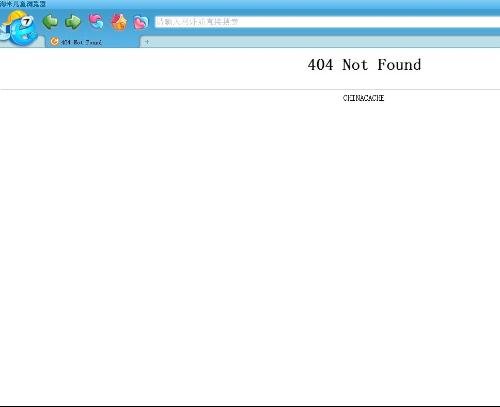Click the 404 Not Found heading text
The width and height of the screenshot is (500, 407).
pyautogui.click(x=364, y=65)
